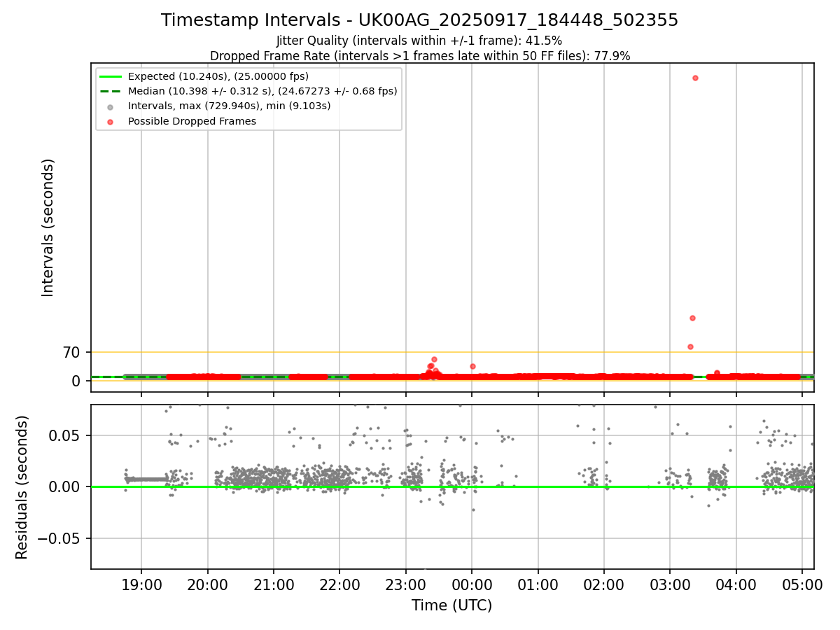Click the 'Time (UTC)' x-axis label
The width and height of the screenshot is (840, 630).
tap(451, 605)
